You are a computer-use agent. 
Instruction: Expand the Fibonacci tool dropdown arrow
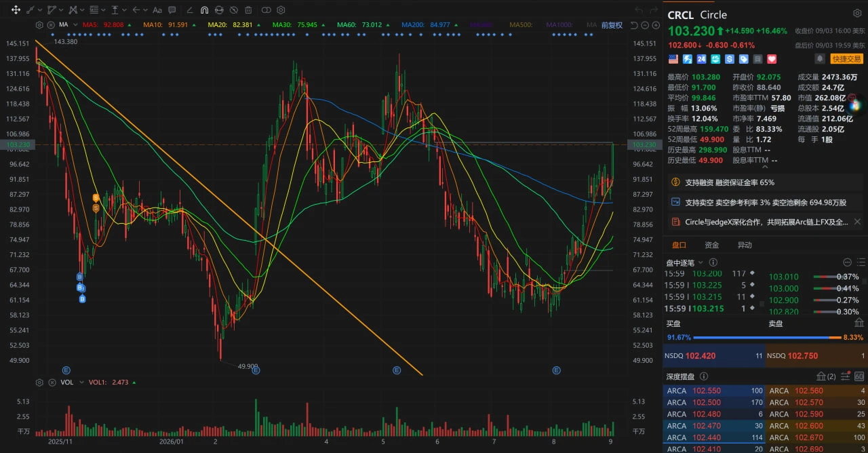point(103,10)
